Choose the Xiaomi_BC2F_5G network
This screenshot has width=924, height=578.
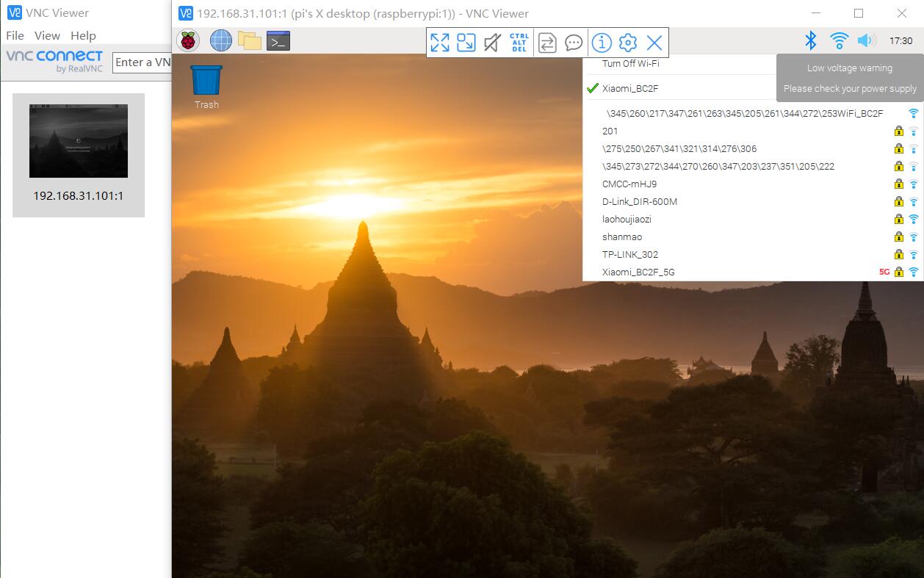click(x=638, y=272)
